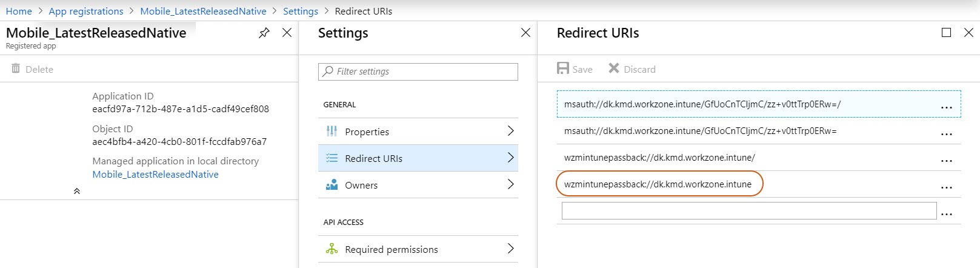Open the ellipsis menu for the first msauth URI
980x268 pixels.
(x=946, y=107)
